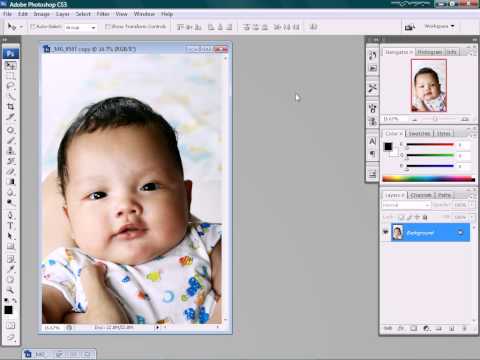Enable the Auto-Select checkbox
Image resolution: width=480 pixels, height=360 pixels.
(x=33, y=27)
